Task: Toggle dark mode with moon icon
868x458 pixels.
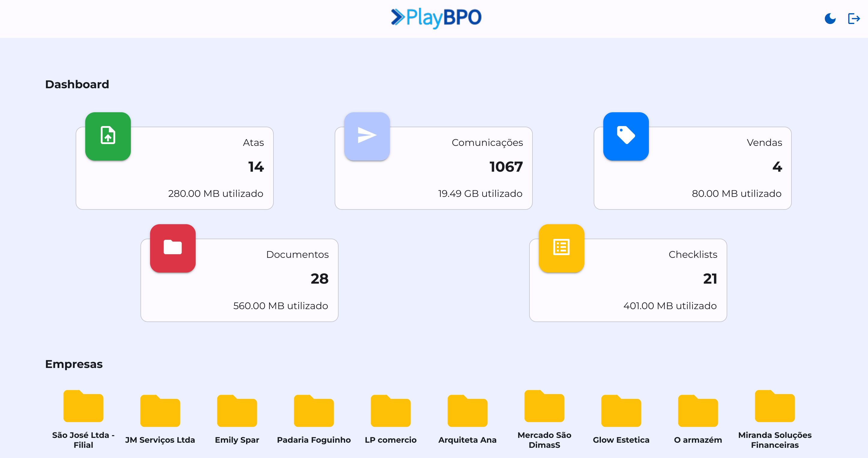Action: 830,19
